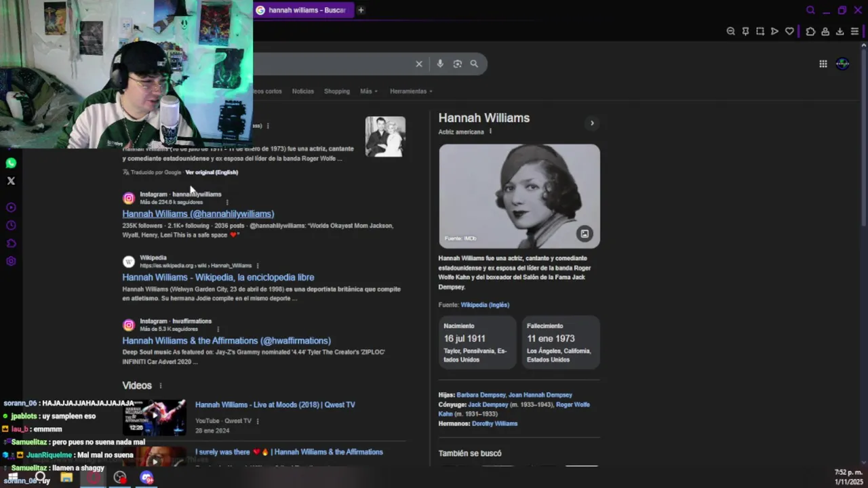Open the extensions puzzle icon in toolbar
Image resolution: width=868 pixels, height=488 pixels.
click(810, 31)
